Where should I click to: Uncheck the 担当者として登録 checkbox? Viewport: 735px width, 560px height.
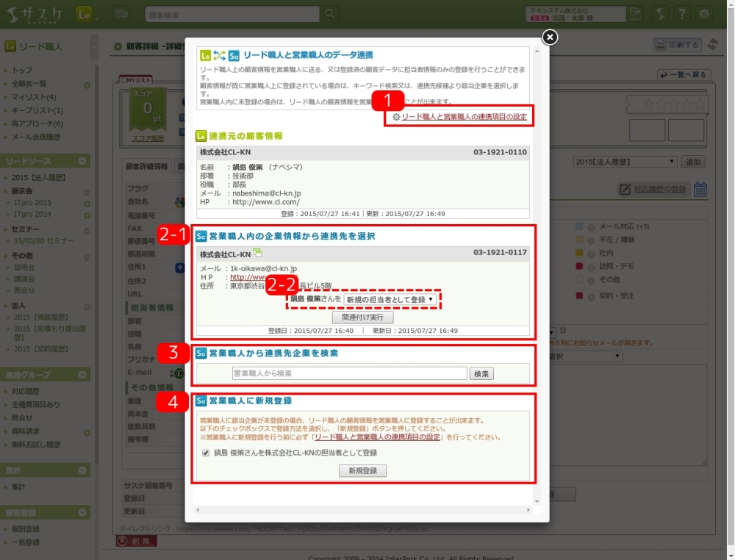206,453
